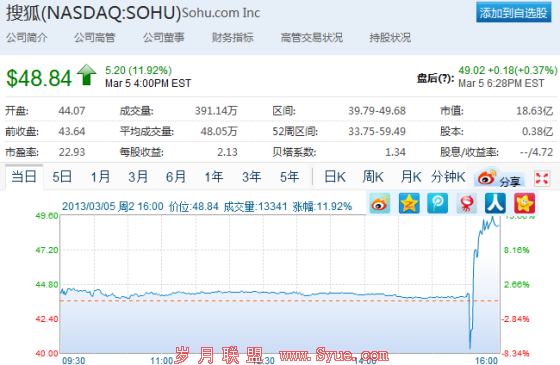The width and height of the screenshot is (560, 365).
Task: Click the 股本 value 0.38亿
Action: pyautogui.click(x=538, y=131)
